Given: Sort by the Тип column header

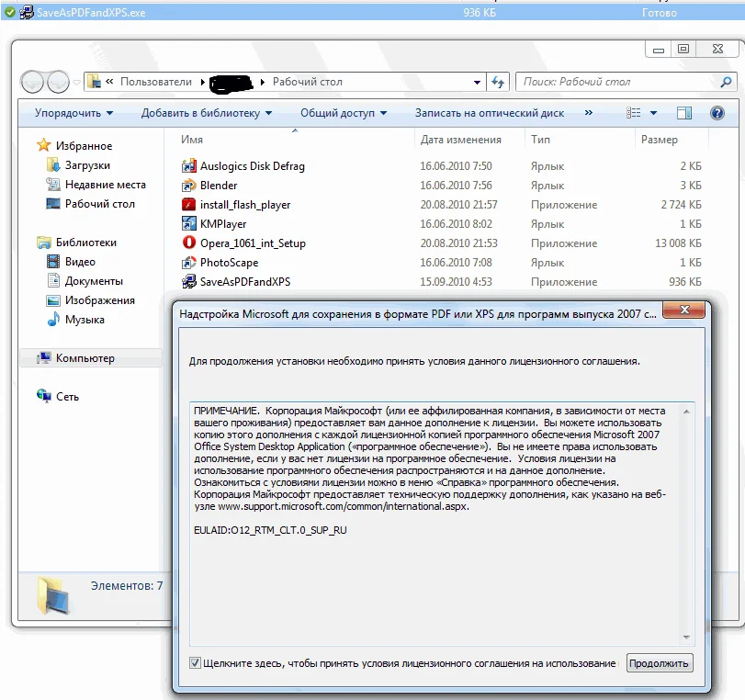Looking at the screenshot, I should pyautogui.click(x=540, y=140).
